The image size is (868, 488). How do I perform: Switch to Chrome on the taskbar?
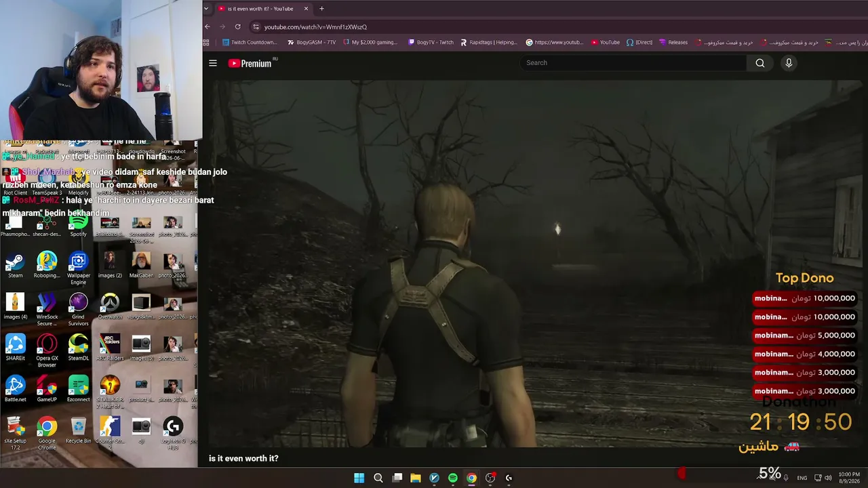coord(471,478)
